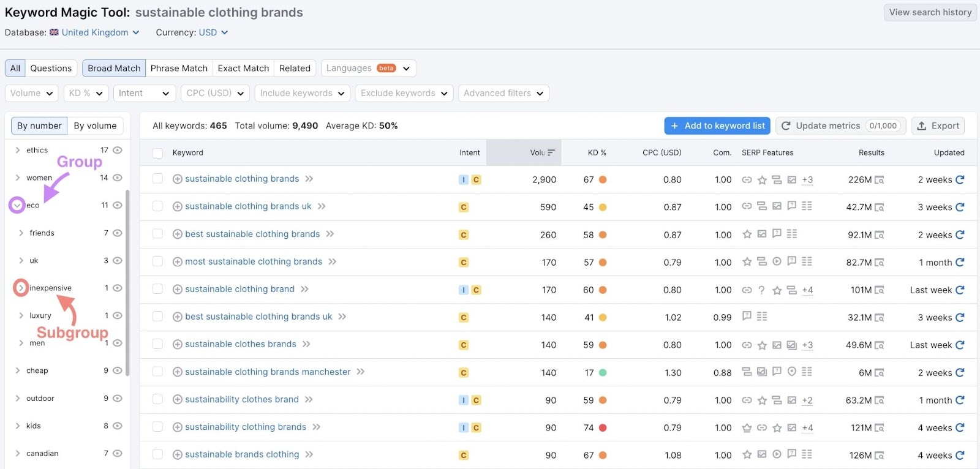
Task: Toggle eye icon for ethics group
Action: click(x=118, y=150)
